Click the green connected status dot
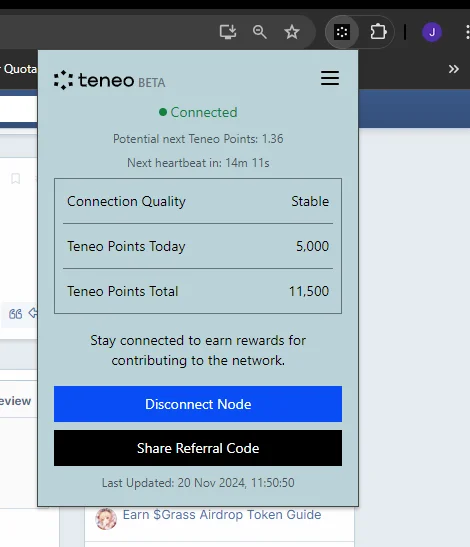Image resolution: width=470 pixels, height=547 pixels. click(163, 112)
